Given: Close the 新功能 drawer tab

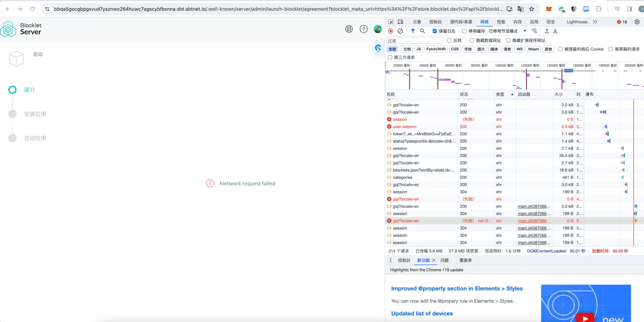Looking at the screenshot, I should [434, 260].
